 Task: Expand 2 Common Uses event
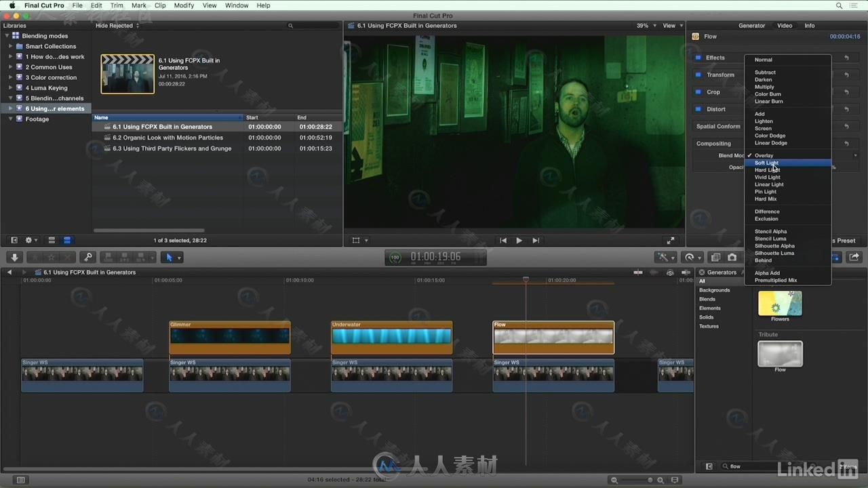(11, 67)
